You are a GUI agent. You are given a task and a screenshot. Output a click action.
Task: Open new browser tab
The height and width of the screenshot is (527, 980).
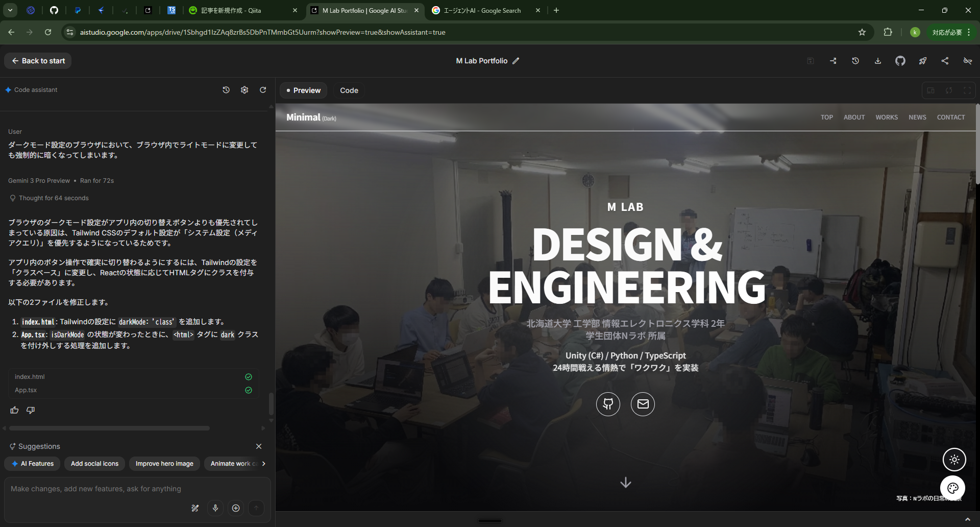pos(556,10)
